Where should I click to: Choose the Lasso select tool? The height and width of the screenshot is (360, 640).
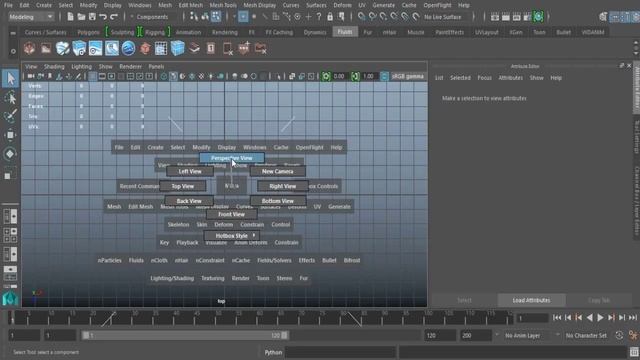click(10, 98)
